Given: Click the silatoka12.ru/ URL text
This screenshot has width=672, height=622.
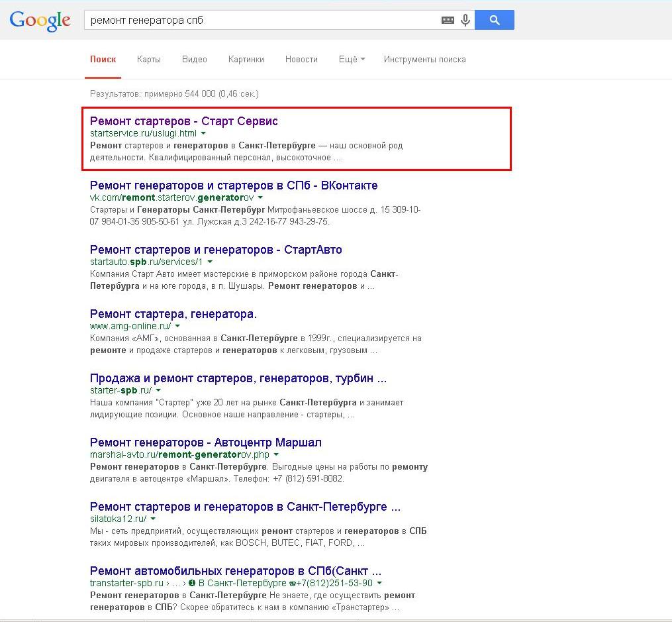Looking at the screenshot, I should [x=119, y=519].
